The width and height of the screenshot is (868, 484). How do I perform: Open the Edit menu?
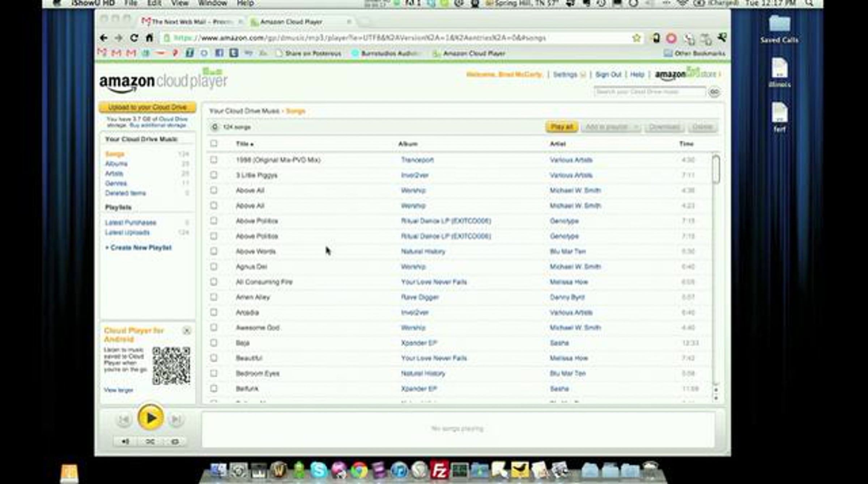tap(154, 3)
